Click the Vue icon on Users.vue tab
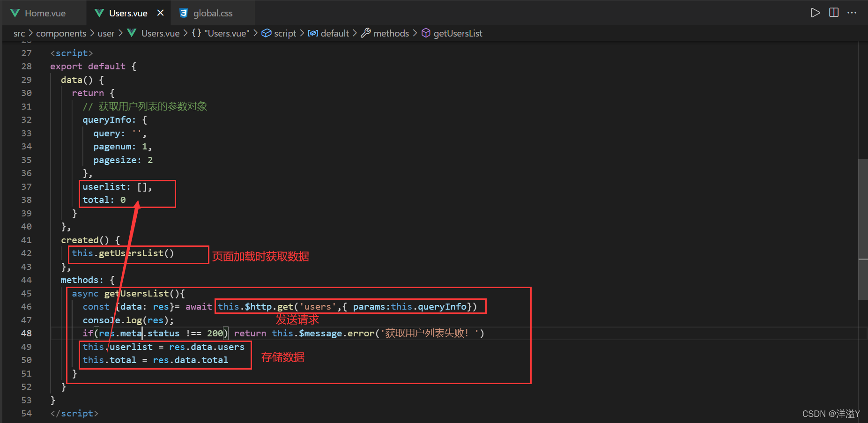This screenshot has height=423, width=868. pyautogui.click(x=99, y=13)
